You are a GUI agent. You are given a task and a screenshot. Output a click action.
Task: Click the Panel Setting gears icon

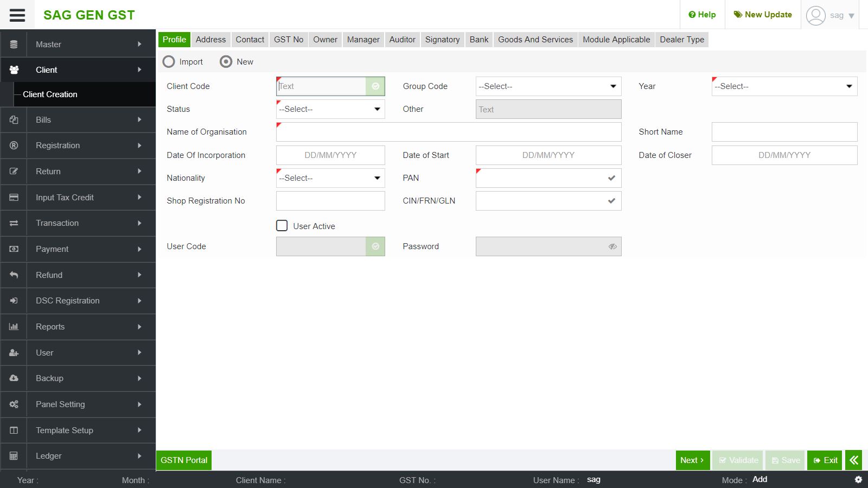14,404
